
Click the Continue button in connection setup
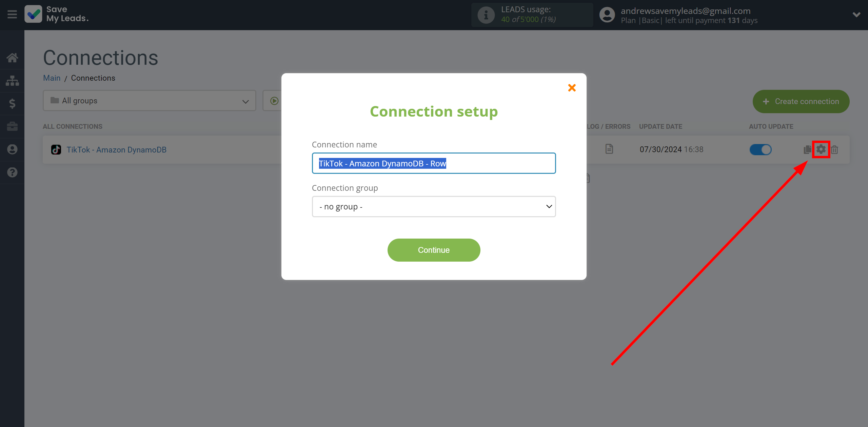point(434,250)
